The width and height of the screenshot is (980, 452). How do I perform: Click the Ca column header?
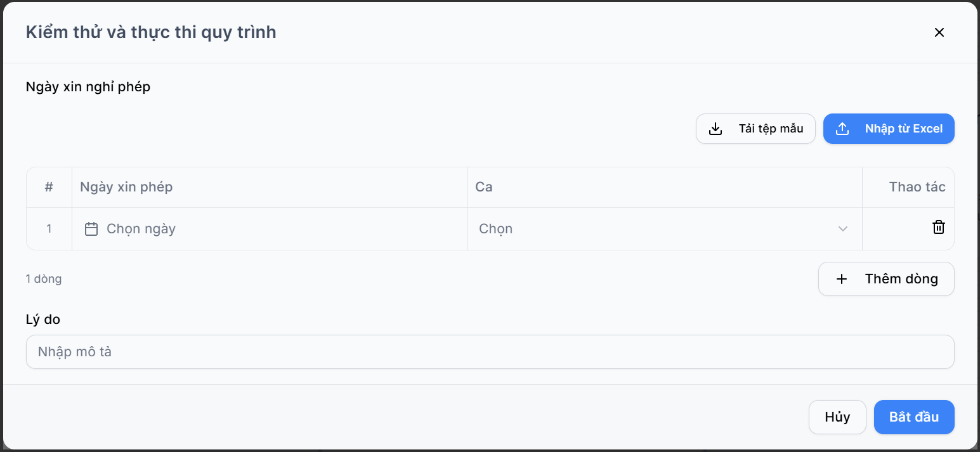point(484,187)
